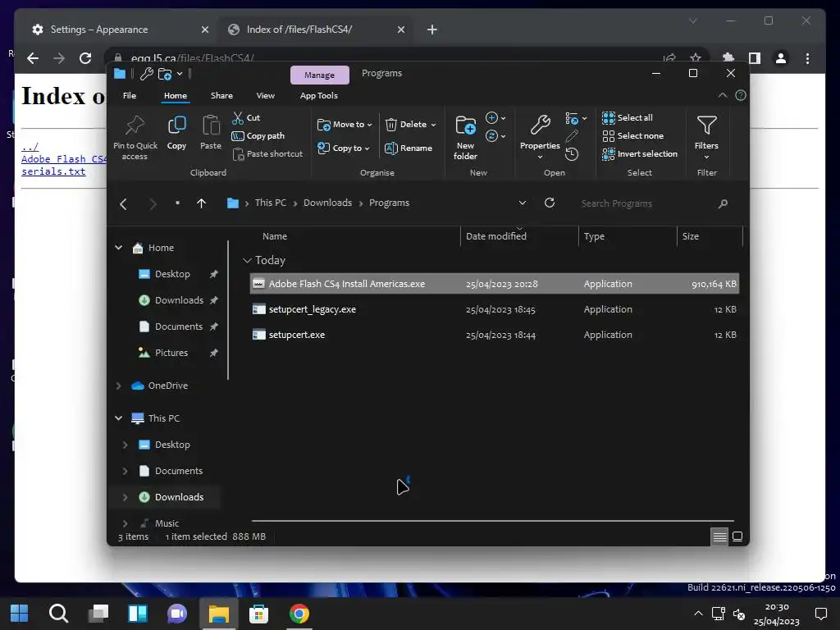840x630 pixels.
Task: Click Select none in ribbon
Action: coord(632,136)
